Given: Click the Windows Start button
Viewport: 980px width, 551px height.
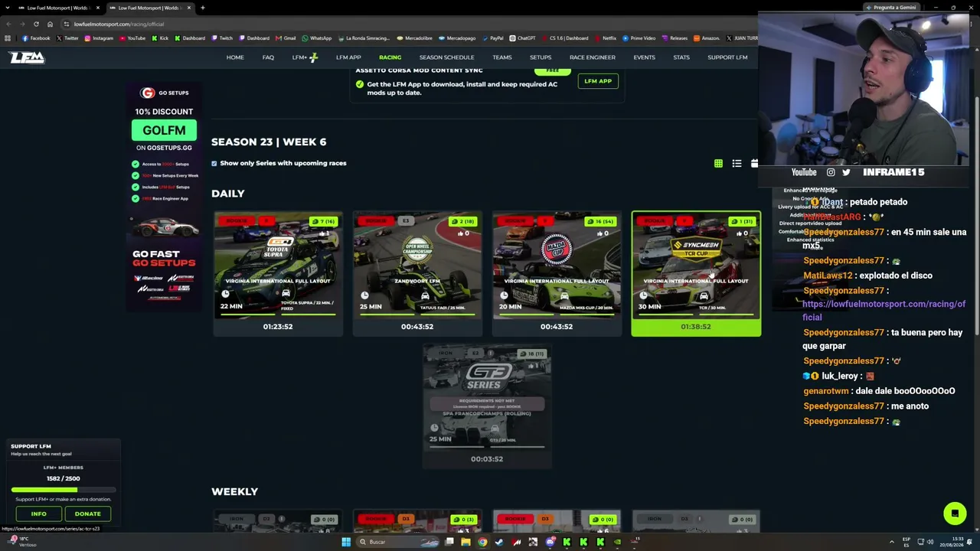Looking at the screenshot, I should [x=346, y=542].
